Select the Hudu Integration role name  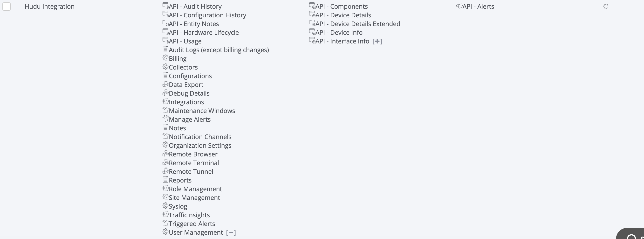pos(49,7)
